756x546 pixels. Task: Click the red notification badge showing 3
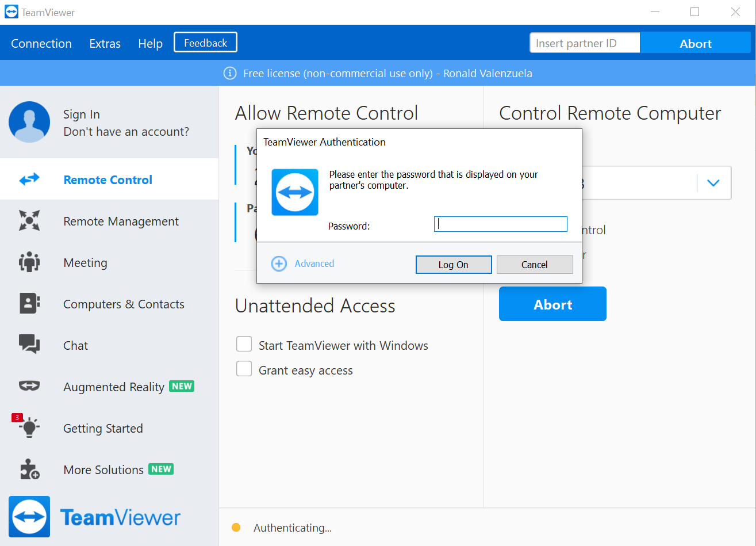point(17,417)
